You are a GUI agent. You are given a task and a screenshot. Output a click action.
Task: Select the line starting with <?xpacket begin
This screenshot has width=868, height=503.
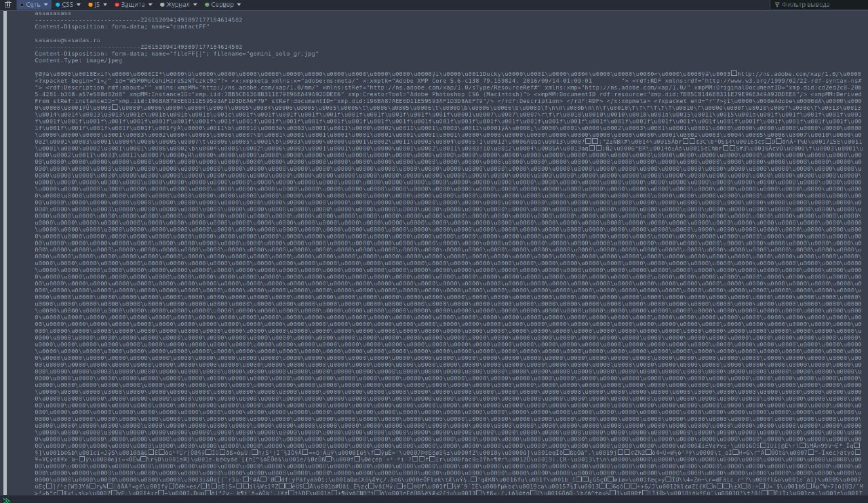click(448, 80)
